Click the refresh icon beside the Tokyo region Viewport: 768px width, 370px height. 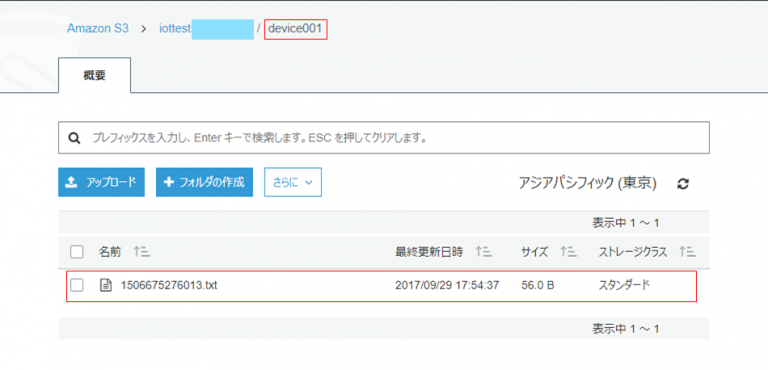point(683,184)
